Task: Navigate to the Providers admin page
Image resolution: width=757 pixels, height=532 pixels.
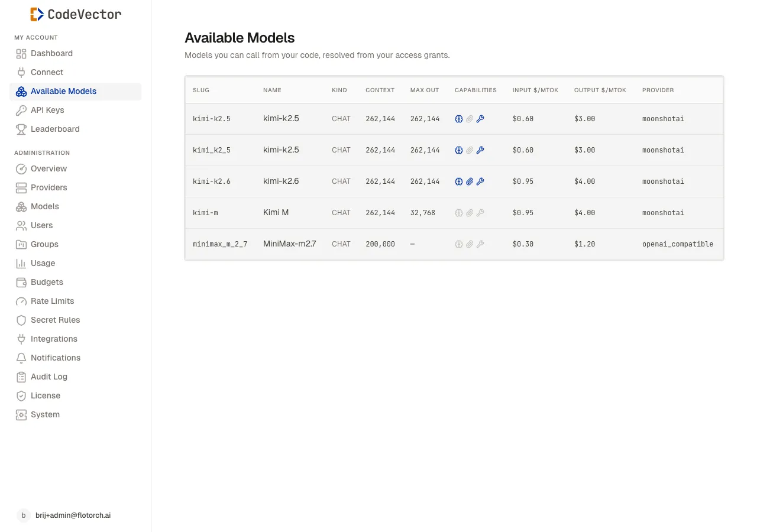Action: (x=75, y=188)
